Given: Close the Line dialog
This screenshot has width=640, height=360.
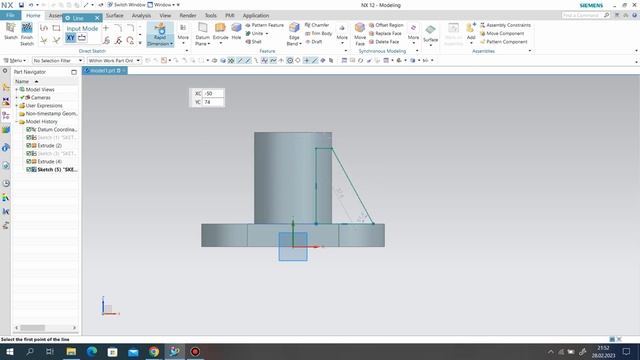Looking at the screenshot, I should [97, 18].
